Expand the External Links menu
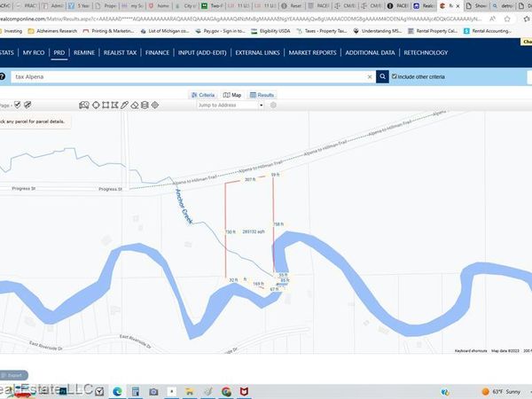This screenshot has height=399, width=532. [257, 53]
